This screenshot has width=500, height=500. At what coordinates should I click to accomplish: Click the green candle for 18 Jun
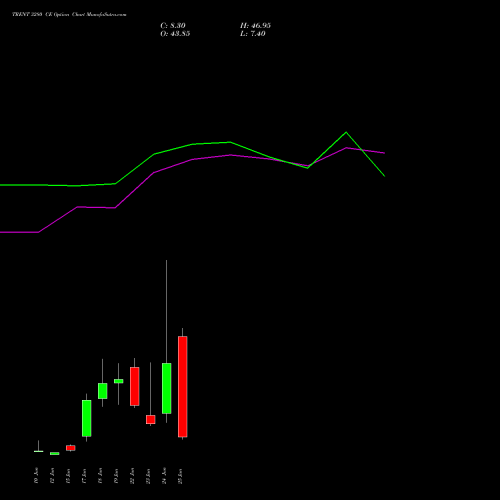click(102, 391)
